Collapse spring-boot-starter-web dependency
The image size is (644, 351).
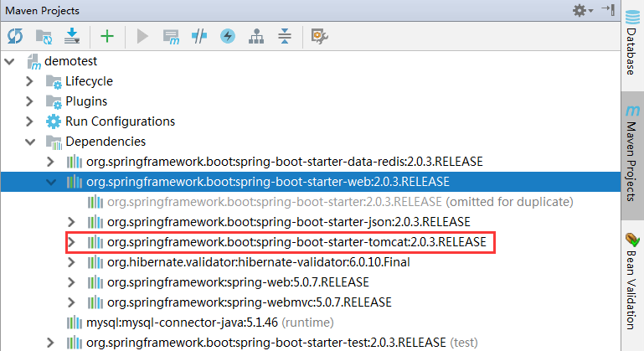click(x=51, y=182)
